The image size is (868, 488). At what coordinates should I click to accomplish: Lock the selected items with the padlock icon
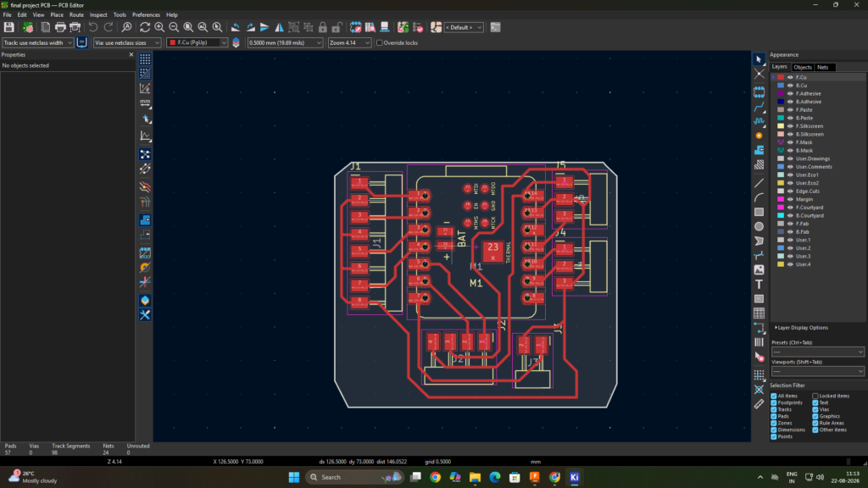pyautogui.click(x=323, y=27)
